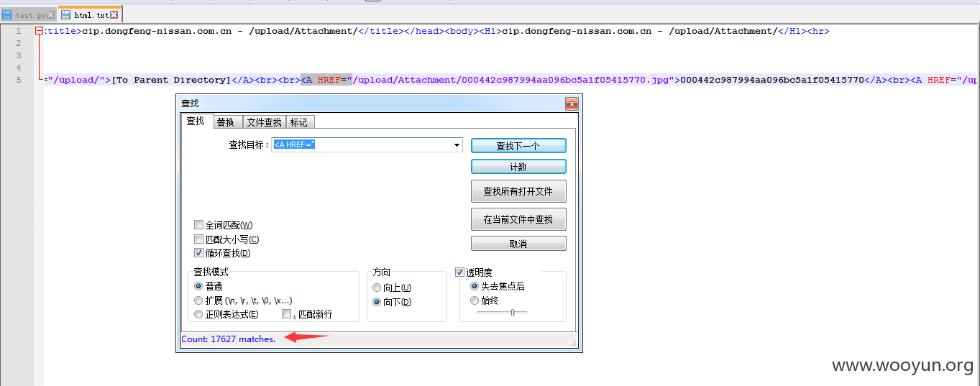
Task: Click the transparency slider handle
Action: tap(512, 312)
